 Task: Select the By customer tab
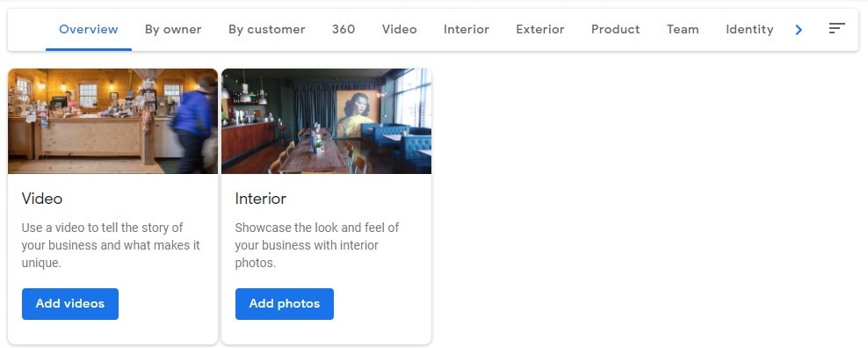(267, 29)
